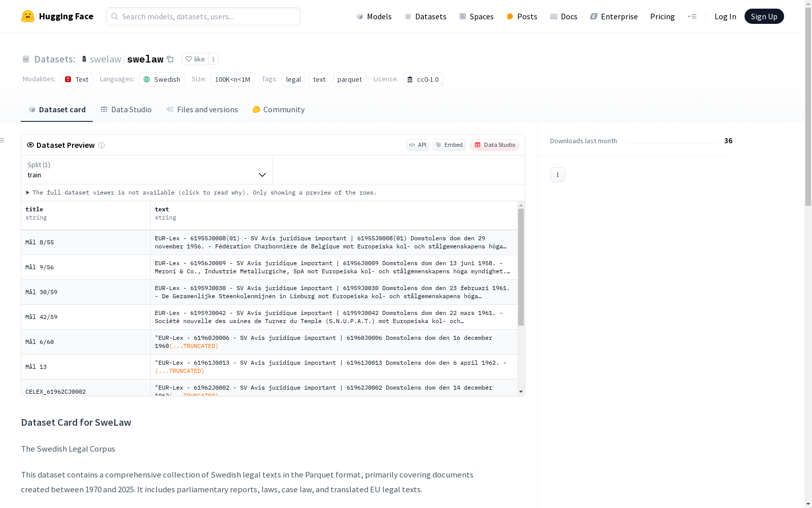The image size is (812, 508).
Task: Open the Files and versions tab
Action: click(x=202, y=110)
